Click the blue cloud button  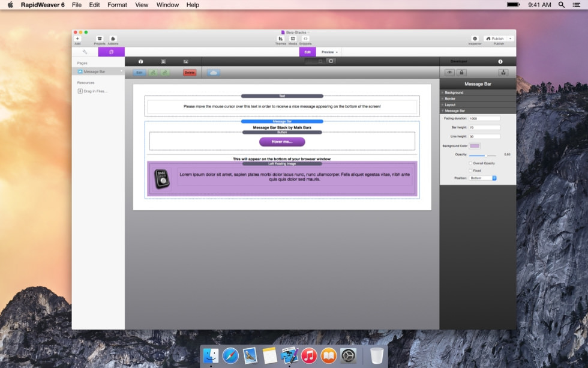pyautogui.click(x=214, y=73)
